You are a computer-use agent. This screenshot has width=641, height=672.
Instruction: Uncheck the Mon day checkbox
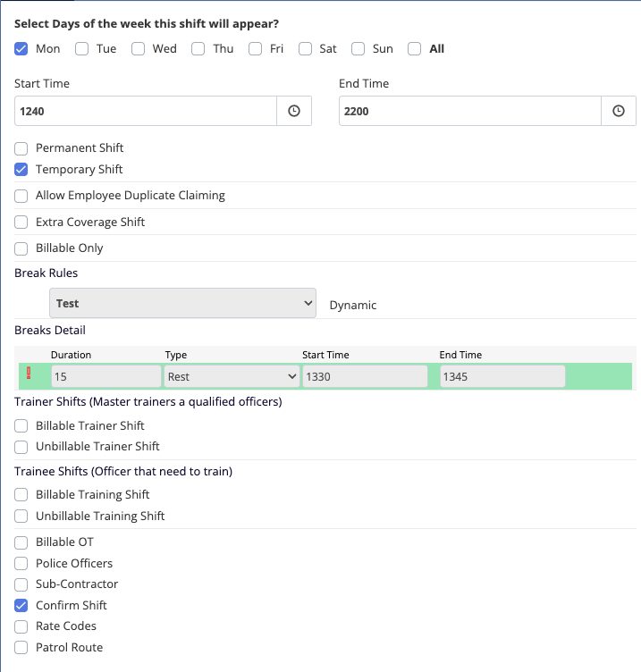click(21, 49)
